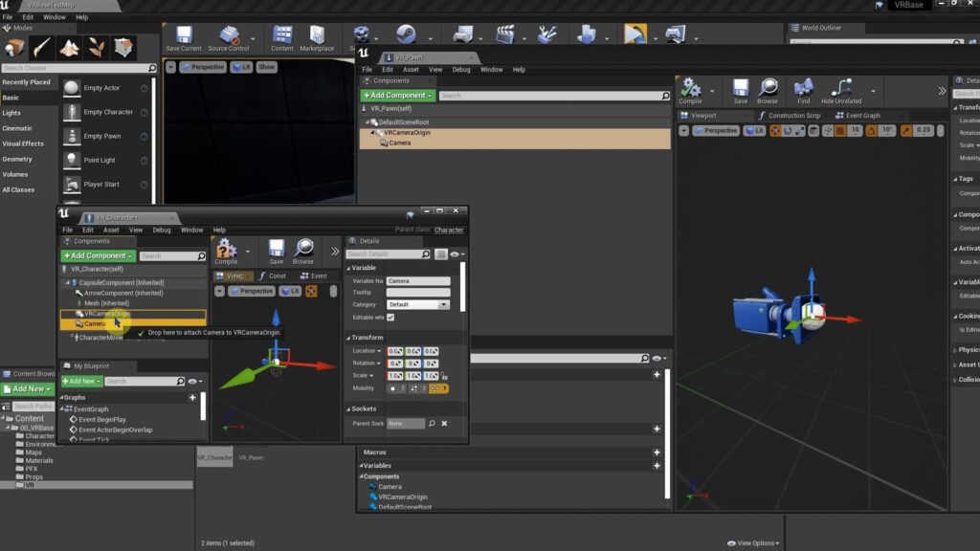This screenshot has width=980, height=551.
Task: Click the Source Control icon in main toolbar
Action: click(x=230, y=36)
